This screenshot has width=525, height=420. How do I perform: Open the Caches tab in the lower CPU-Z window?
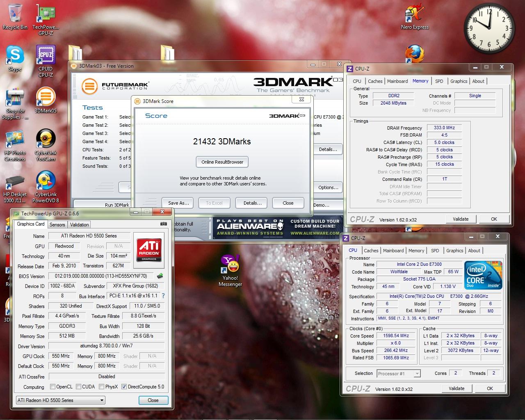point(371,251)
